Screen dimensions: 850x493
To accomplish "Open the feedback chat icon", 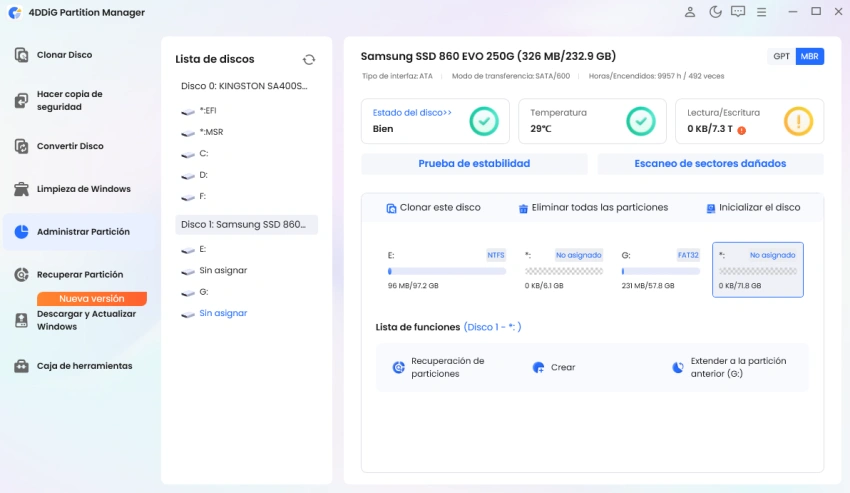I will (x=738, y=11).
